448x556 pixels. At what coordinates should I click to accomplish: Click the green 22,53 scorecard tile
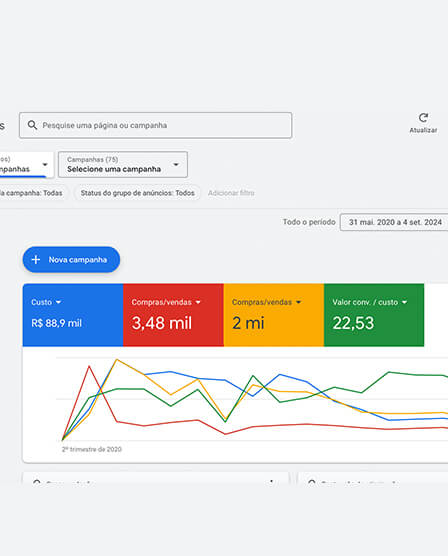click(x=374, y=315)
